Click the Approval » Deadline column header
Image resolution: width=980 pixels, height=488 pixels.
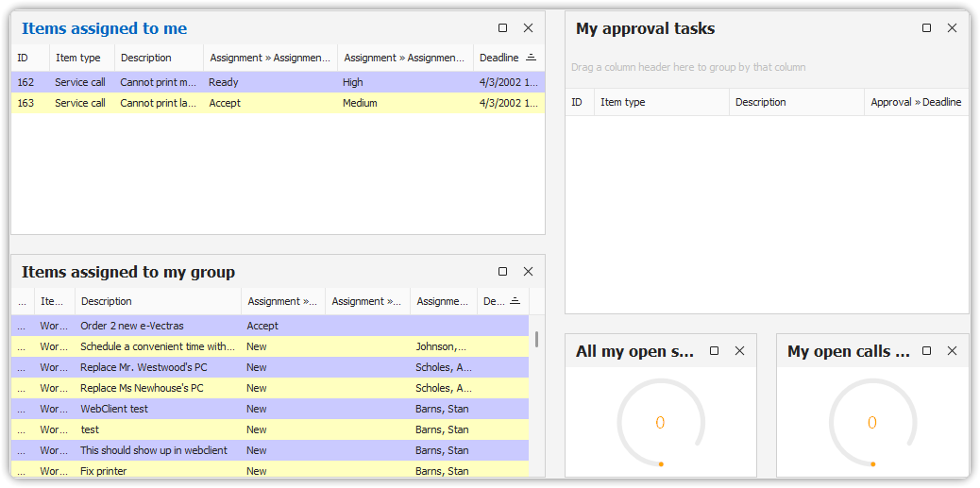915,102
